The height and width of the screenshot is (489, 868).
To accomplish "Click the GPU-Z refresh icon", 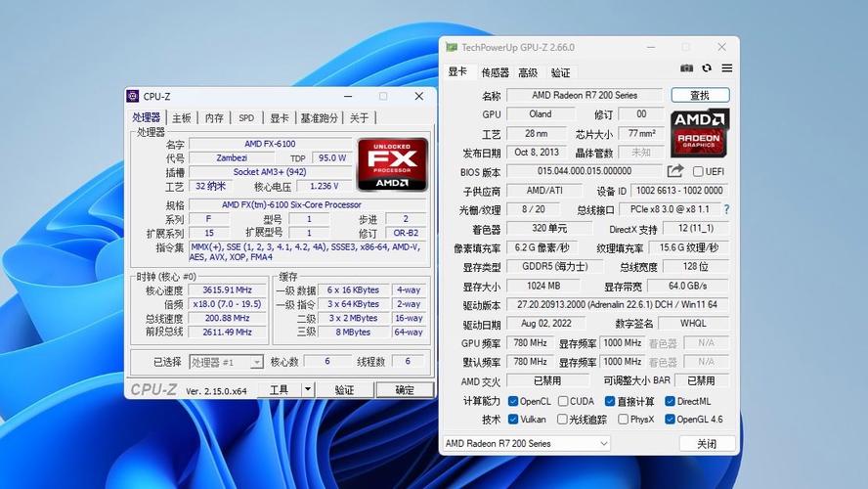I will [x=707, y=68].
